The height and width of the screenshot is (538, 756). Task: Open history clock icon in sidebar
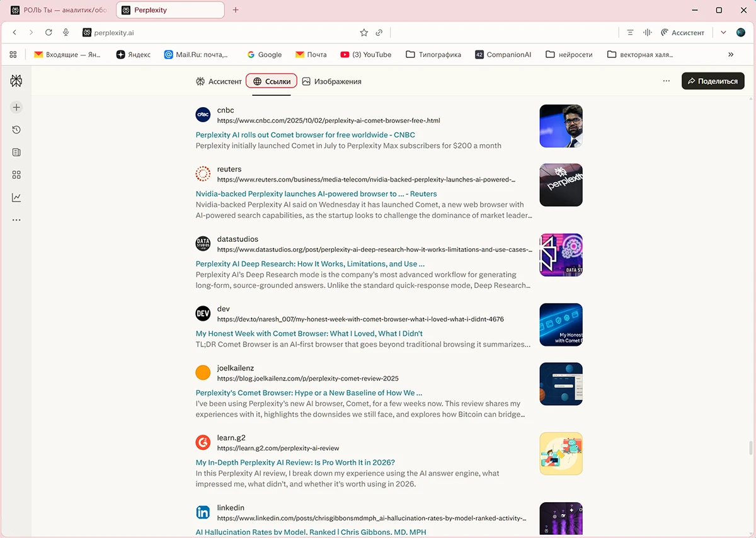point(16,130)
